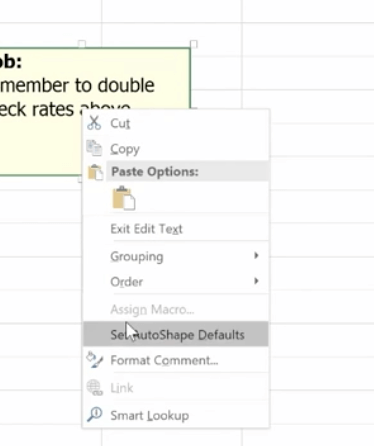Choose the large Paste clipboard button
The width and height of the screenshot is (374, 446).
coord(124,198)
